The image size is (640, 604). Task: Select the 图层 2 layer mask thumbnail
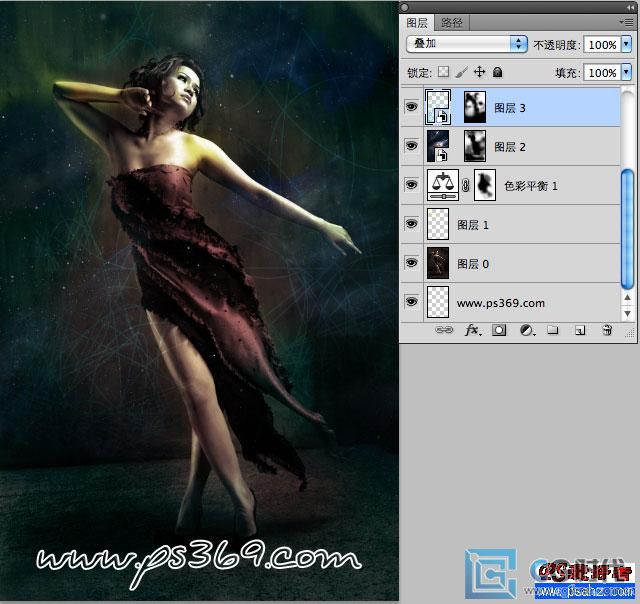click(475, 146)
